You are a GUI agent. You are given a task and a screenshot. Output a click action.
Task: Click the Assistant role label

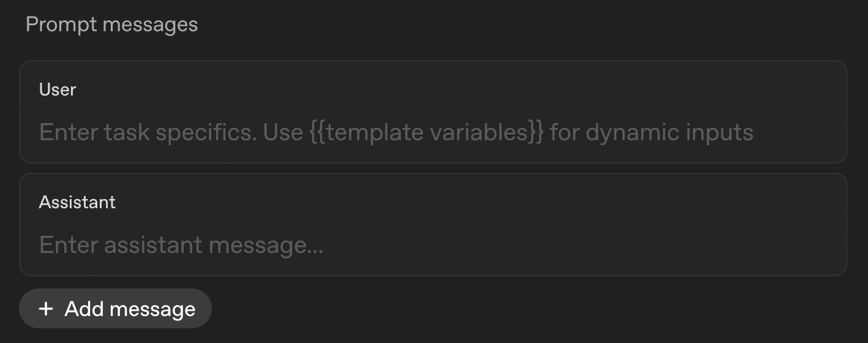pyautogui.click(x=77, y=202)
